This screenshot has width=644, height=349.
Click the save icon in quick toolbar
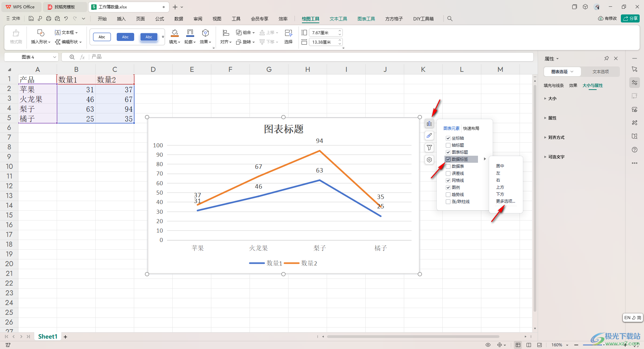point(31,19)
